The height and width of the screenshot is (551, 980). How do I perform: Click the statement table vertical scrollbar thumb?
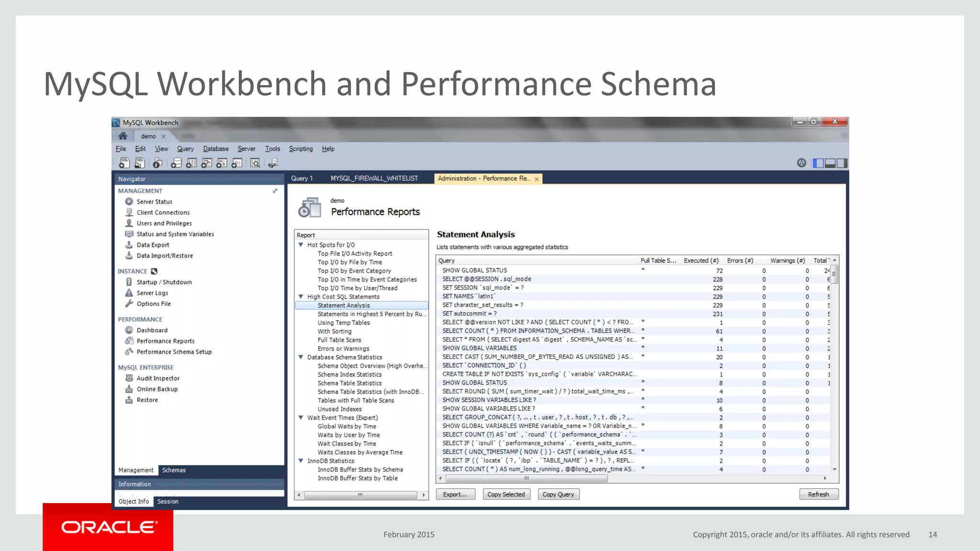(x=835, y=275)
